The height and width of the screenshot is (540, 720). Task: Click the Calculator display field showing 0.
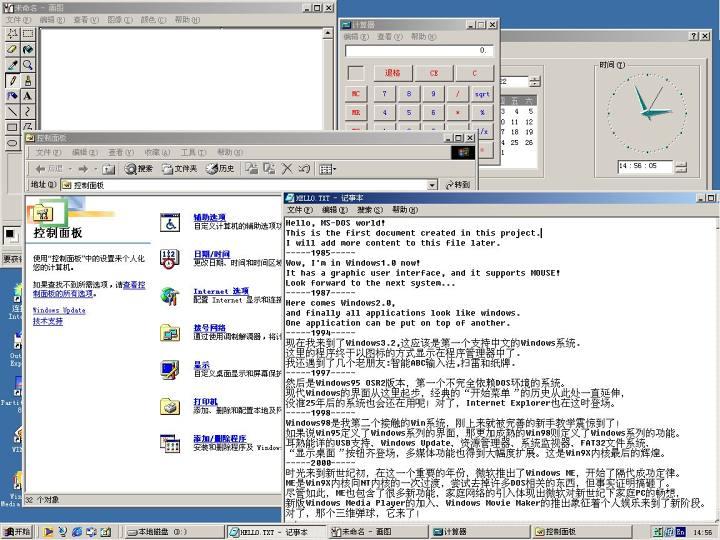(419, 51)
